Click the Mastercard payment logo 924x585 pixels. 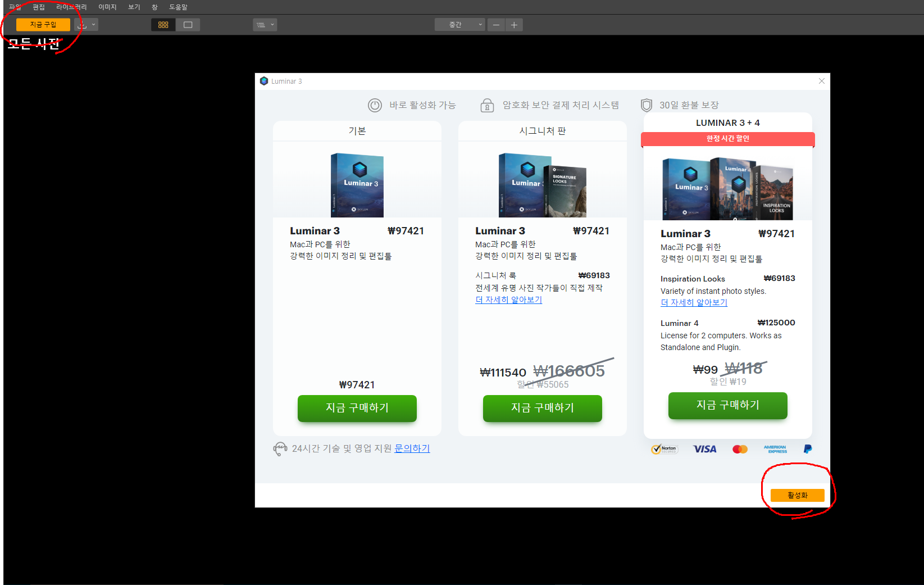(x=740, y=449)
